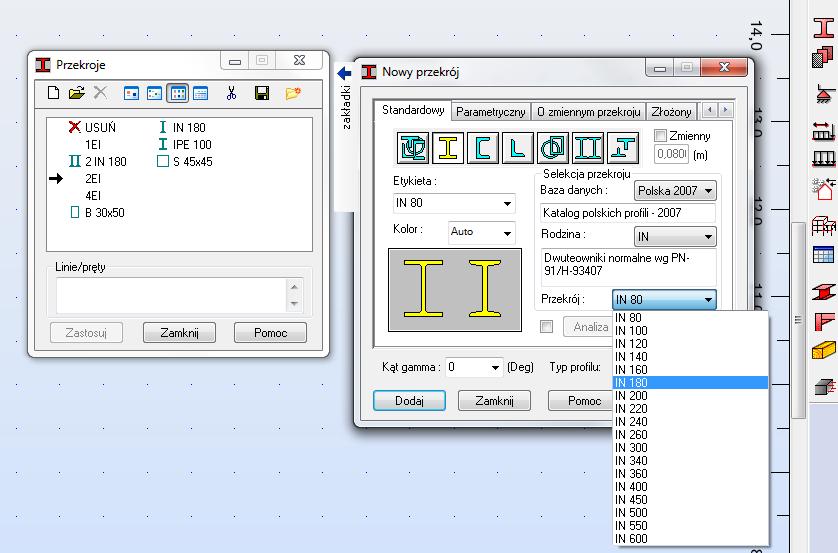Screen dimensions: 838x553
Task: Click the scissors icon in Przekroje toolbar
Action: coord(231,94)
